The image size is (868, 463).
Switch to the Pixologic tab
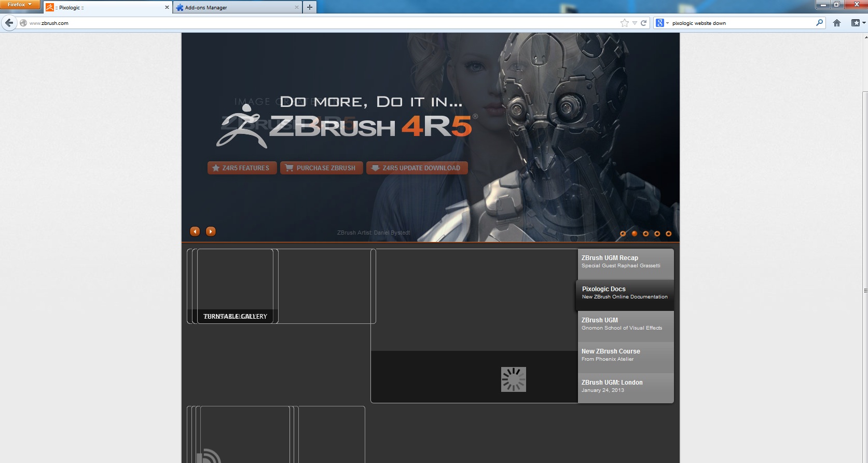click(107, 7)
